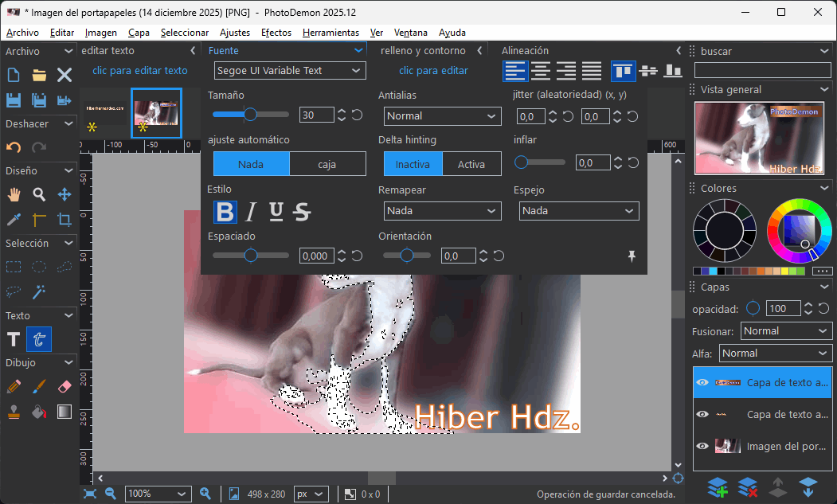Select the magic wand selection tool

pos(39,291)
